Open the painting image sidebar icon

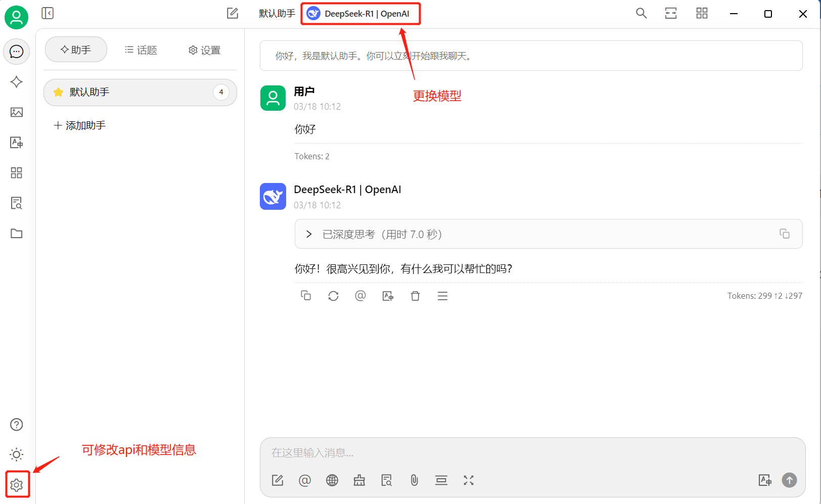[x=17, y=112]
